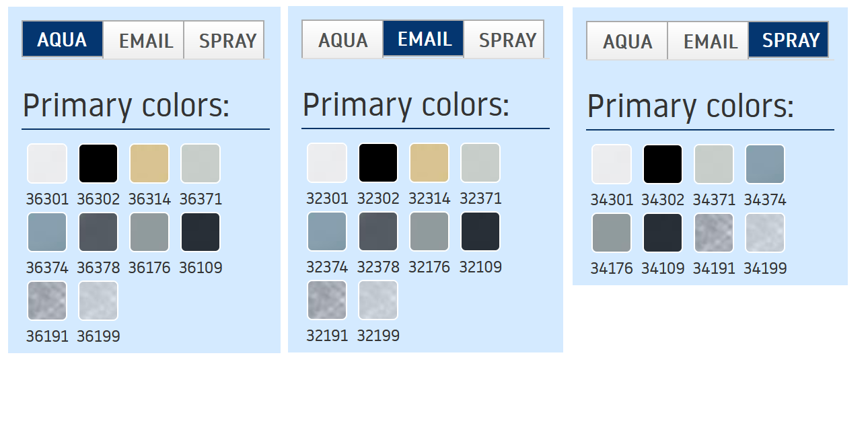Select SPRAY tab in the middle panel
Image resolution: width=868 pixels, height=446 pixels.
[507, 40]
